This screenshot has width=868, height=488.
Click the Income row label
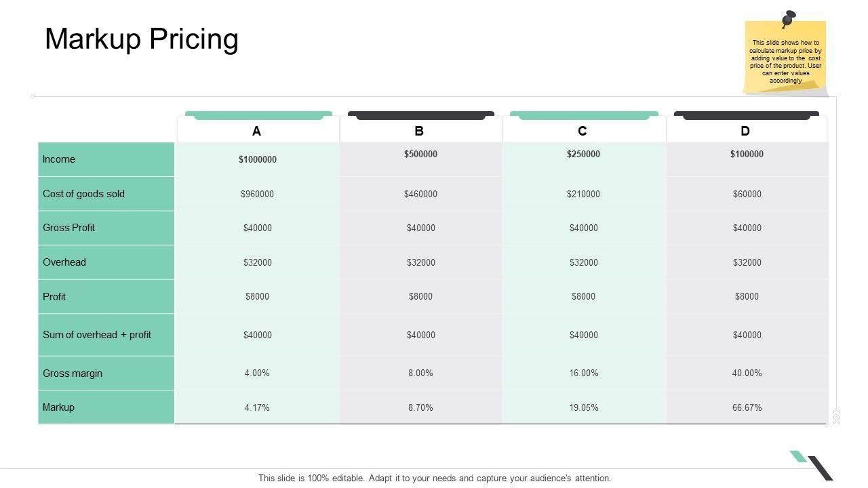pos(59,159)
